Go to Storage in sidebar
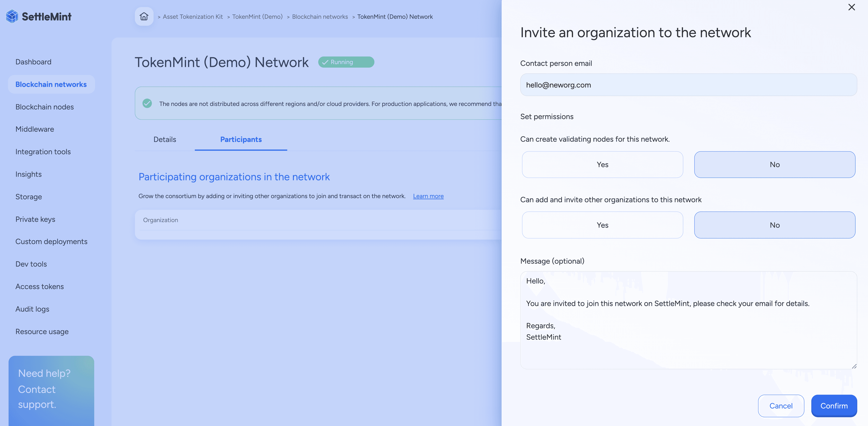 pos(29,197)
